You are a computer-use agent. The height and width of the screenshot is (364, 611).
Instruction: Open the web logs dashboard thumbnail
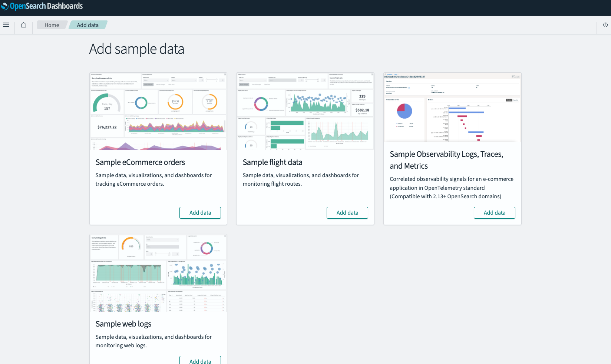coord(158,273)
